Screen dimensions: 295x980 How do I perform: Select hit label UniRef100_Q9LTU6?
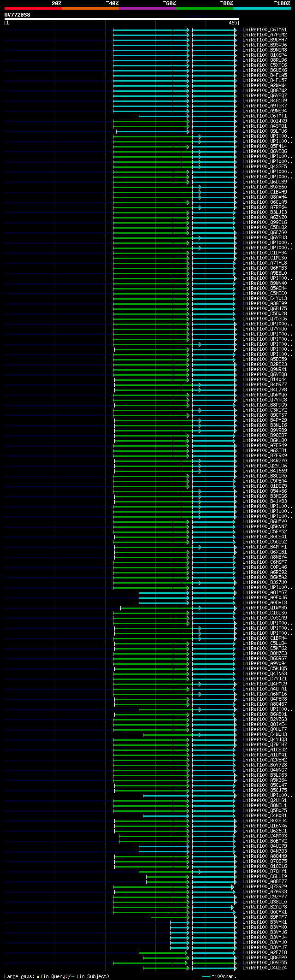(x=265, y=131)
